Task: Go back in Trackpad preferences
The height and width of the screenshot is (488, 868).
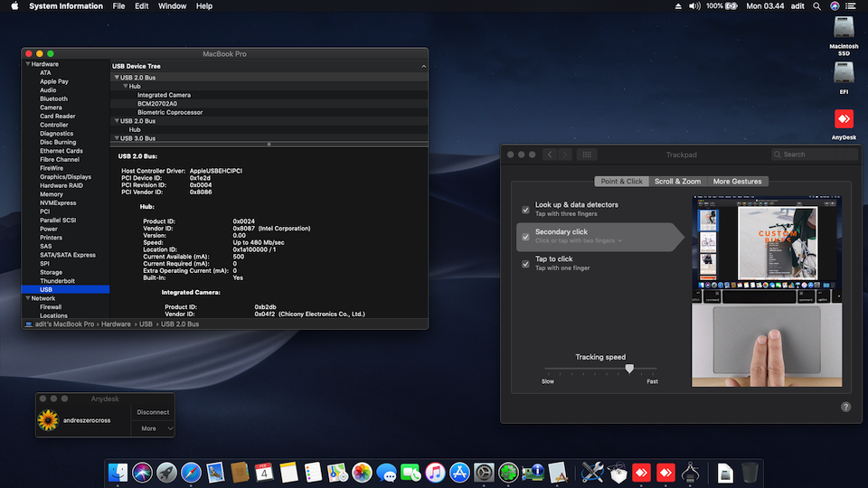Action: coord(550,155)
